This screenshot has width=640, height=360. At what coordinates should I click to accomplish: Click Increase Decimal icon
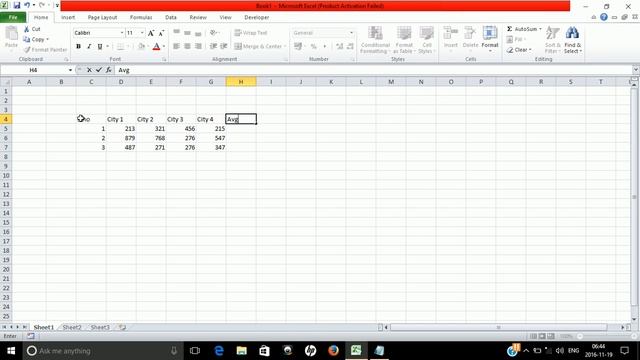pyautogui.click(x=339, y=47)
